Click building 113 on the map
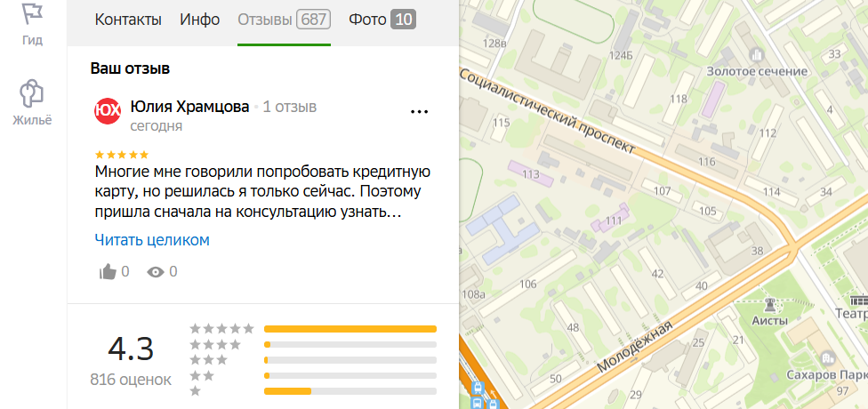This screenshot has height=409, width=868. tap(530, 174)
